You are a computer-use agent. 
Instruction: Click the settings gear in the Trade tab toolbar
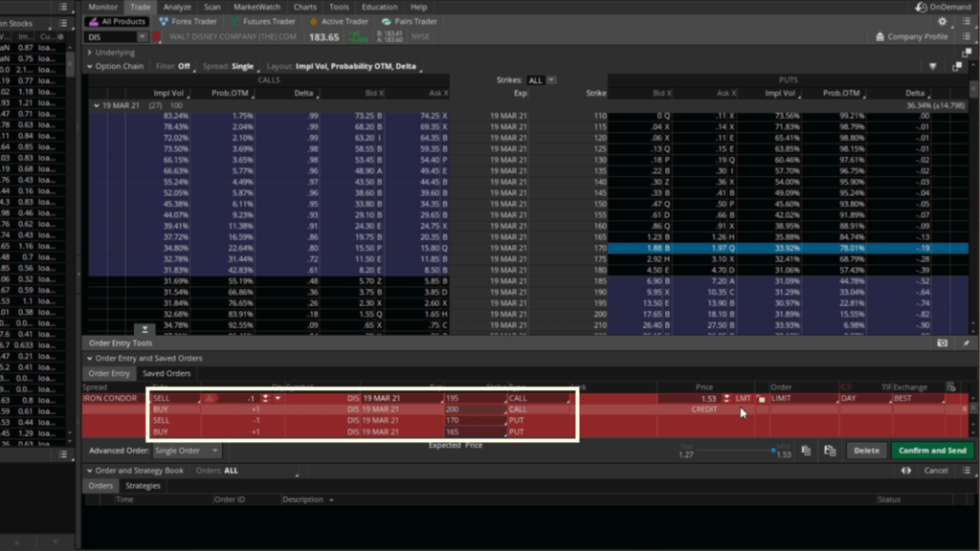click(x=942, y=21)
